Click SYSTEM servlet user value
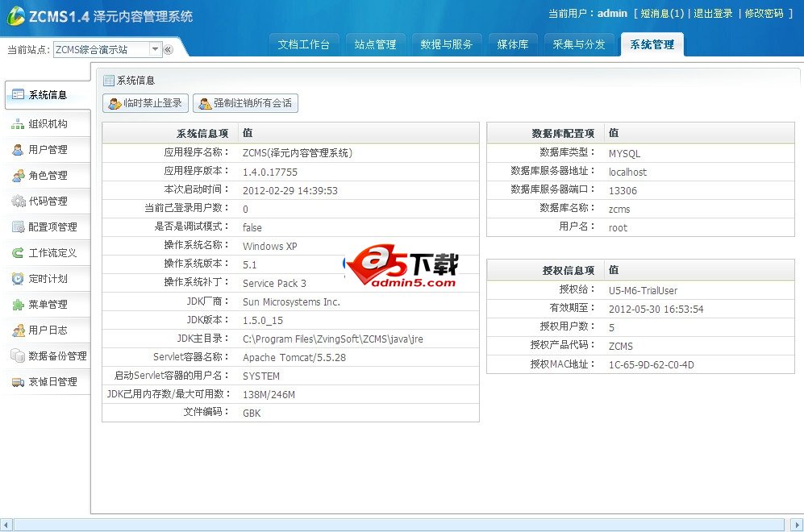804x532 pixels. [x=261, y=376]
